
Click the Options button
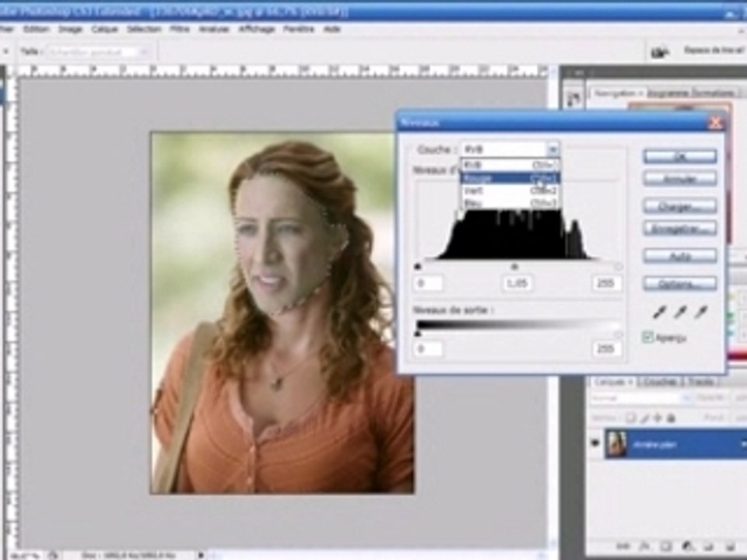click(680, 283)
